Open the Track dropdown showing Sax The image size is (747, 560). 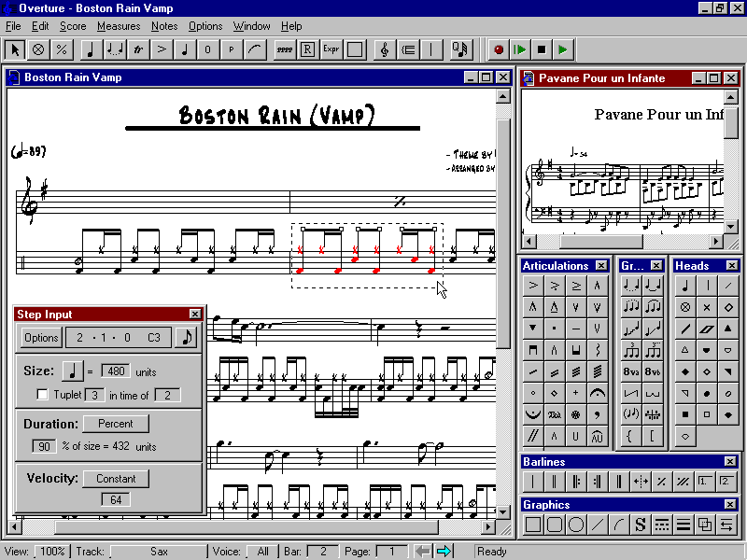pyautogui.click(x=157, y=551)
